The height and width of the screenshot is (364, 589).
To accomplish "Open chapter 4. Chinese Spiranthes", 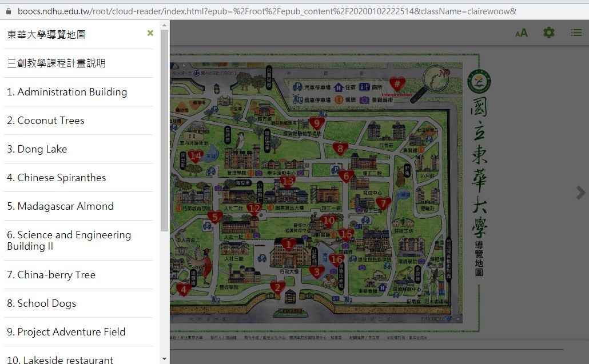I will pyautogui.click(x=57, y=178).
